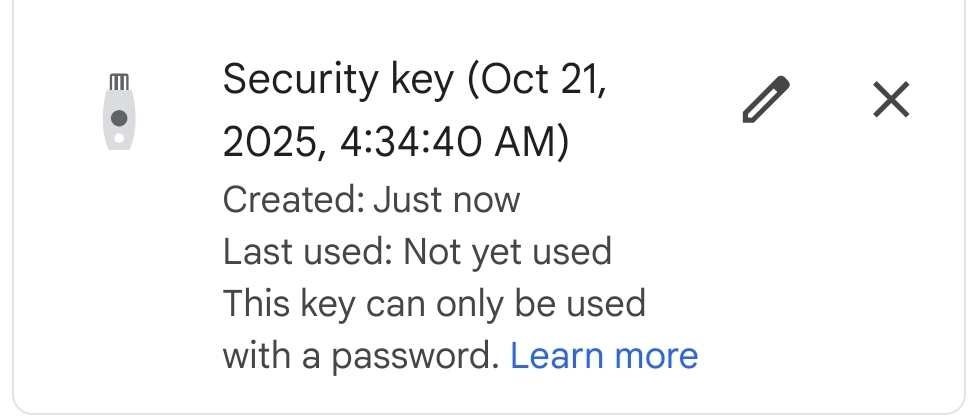
Task: Click the "with a password." text
Action: point(360,355)
